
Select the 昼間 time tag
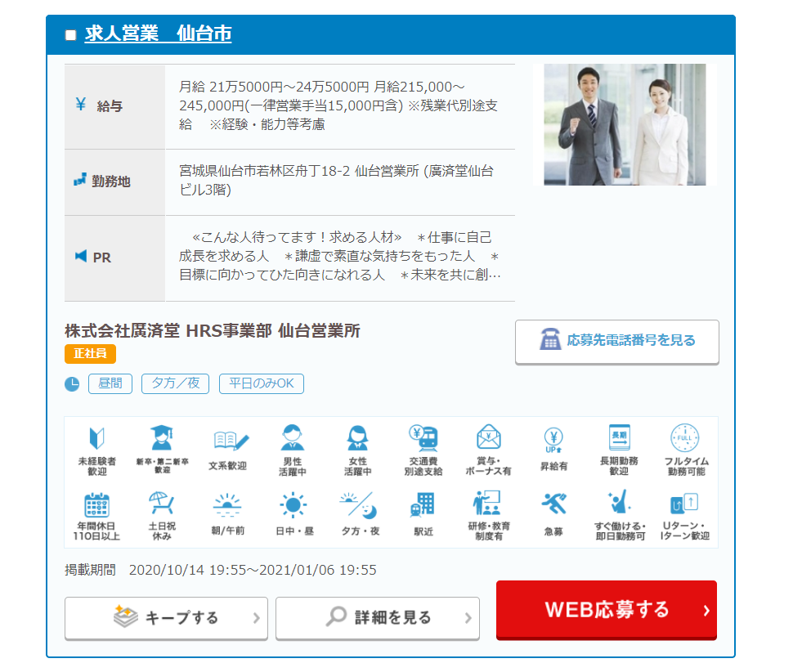click(110, 384)
